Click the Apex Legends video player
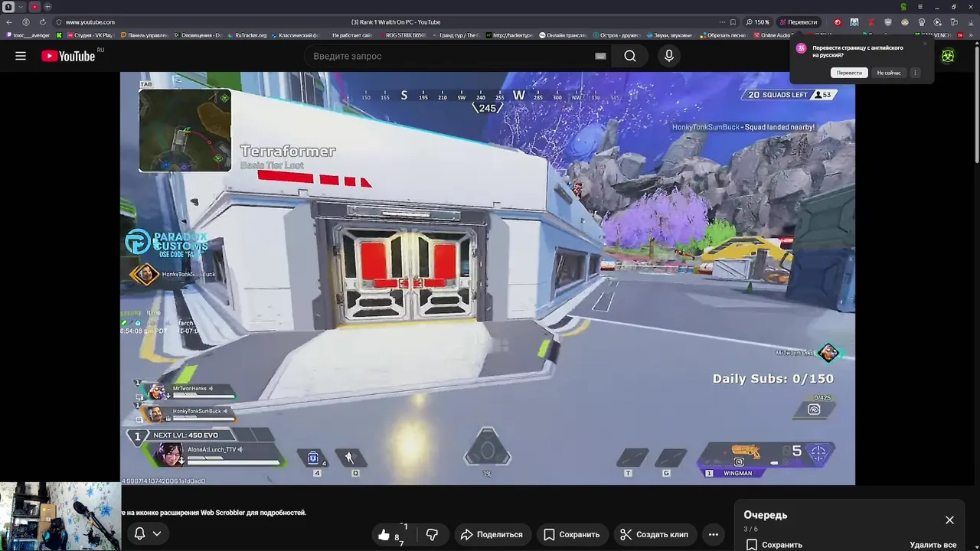Screen dimensions: 980x551 coord(487,279)
